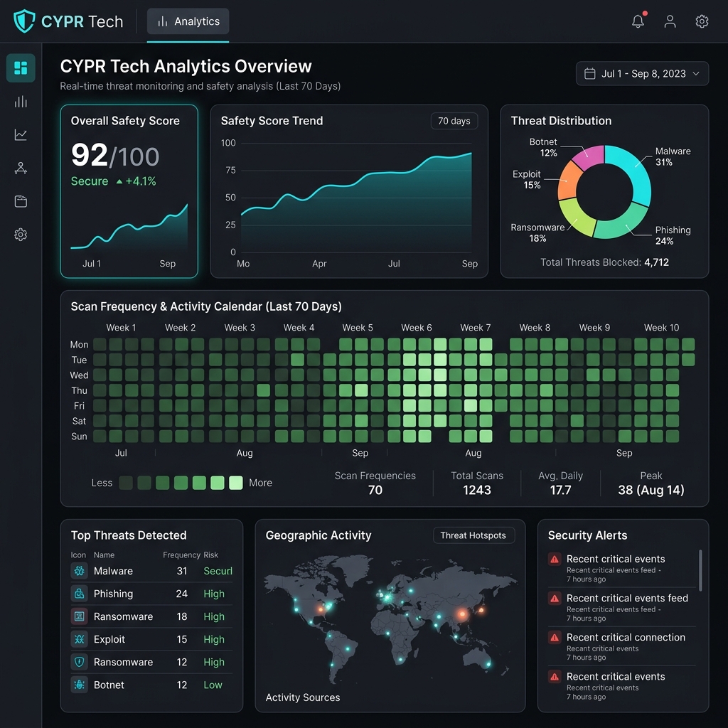Click Botnet row icon
This screenshot has height=728, width=728.
pos(80,685)
